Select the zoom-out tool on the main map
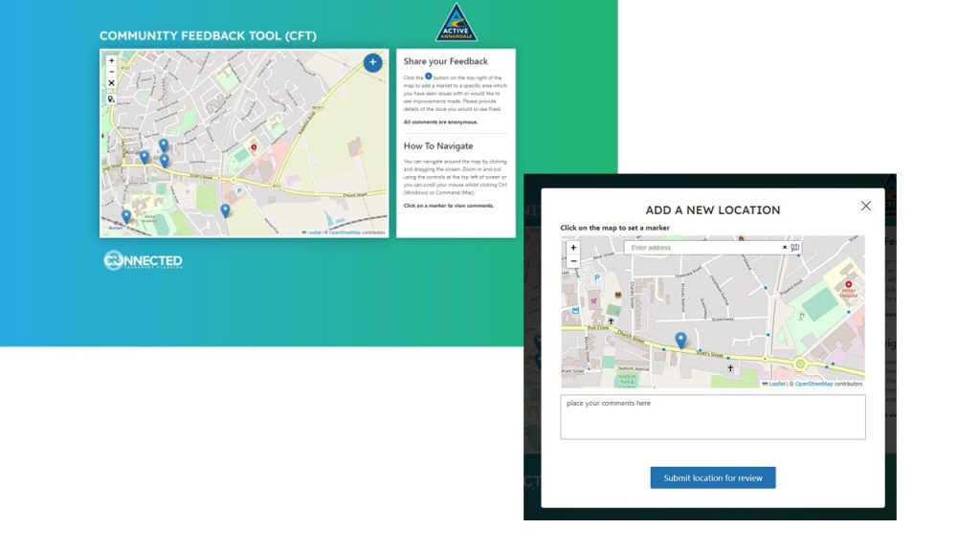The height and width of the screenshot is (551, 980). tap(111, 72)
